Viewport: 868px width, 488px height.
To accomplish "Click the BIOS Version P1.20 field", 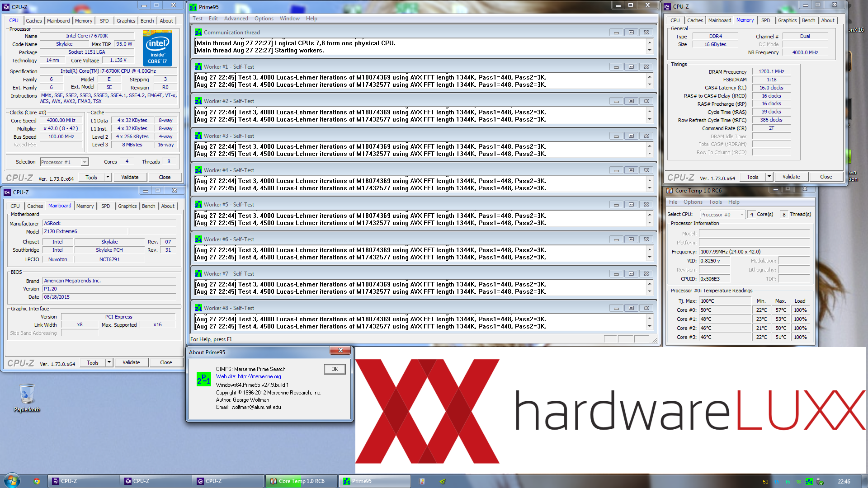I will pos(109,289).
